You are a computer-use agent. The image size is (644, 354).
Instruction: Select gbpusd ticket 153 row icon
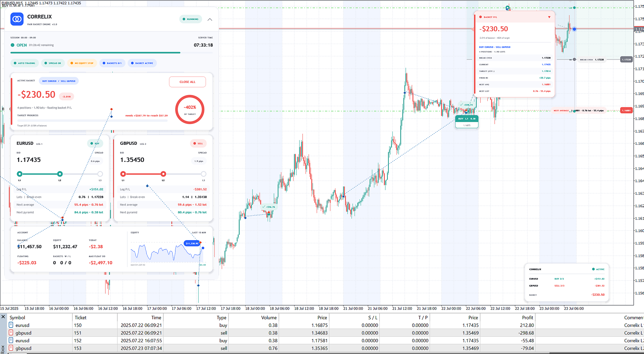click(x=11, y=348)
